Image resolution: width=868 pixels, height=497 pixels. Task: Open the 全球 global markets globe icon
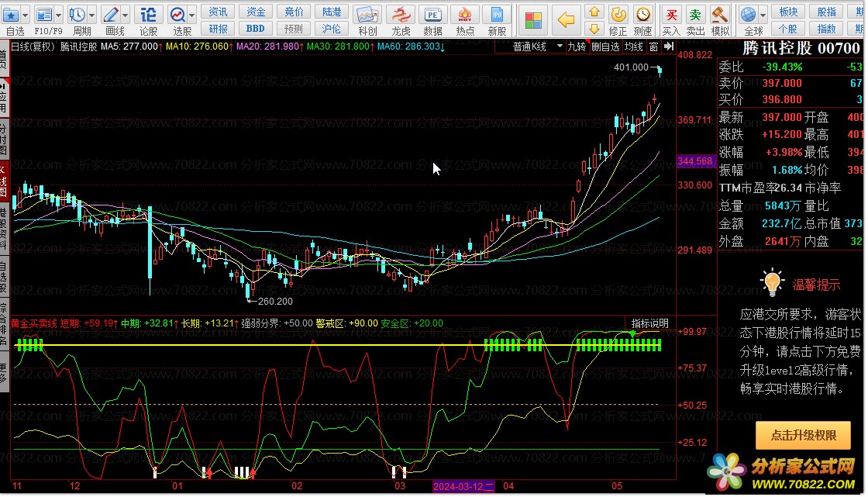point(749,15)
